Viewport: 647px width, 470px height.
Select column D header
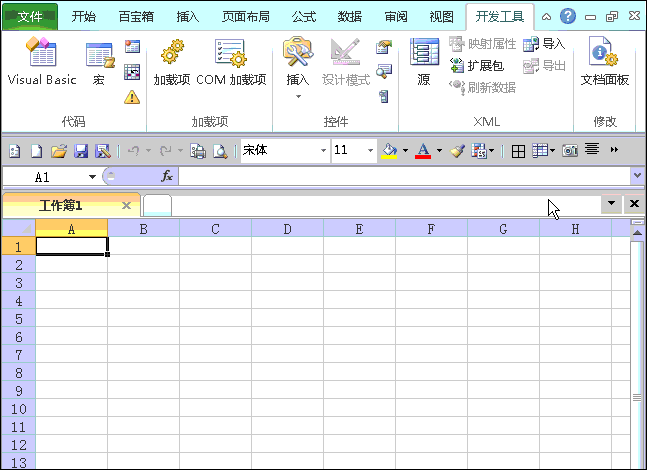point(287,229)
